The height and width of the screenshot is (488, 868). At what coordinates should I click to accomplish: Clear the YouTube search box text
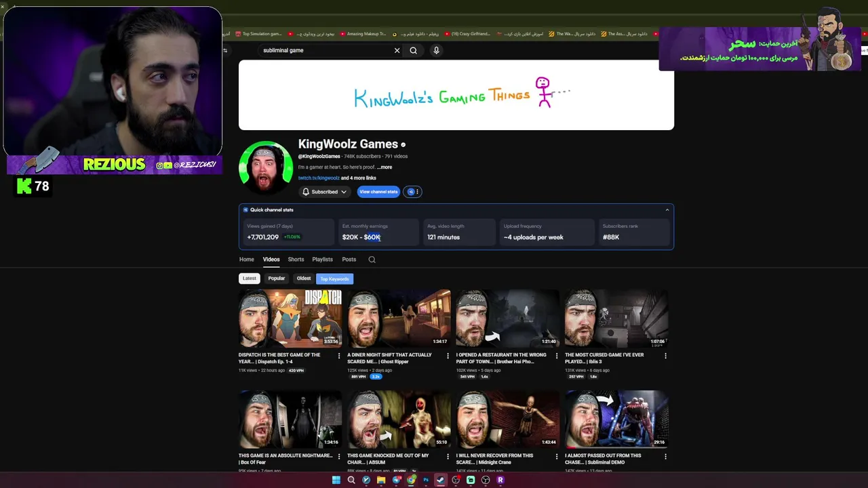(x=397, y=50)
